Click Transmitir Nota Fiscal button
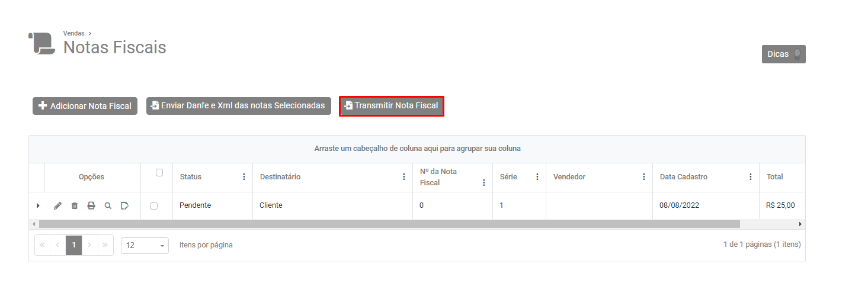 coord(392,106)
